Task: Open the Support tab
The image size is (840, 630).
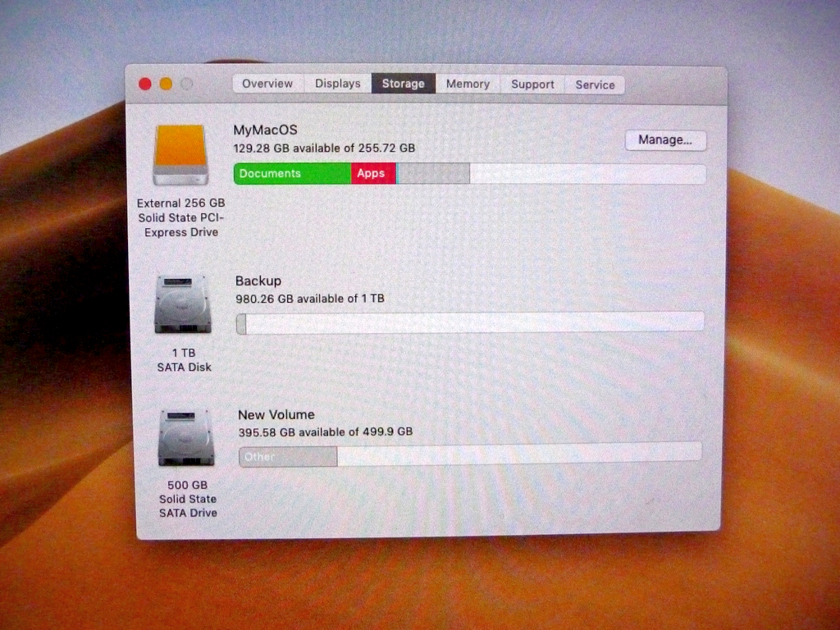Action: click(532, 84)
